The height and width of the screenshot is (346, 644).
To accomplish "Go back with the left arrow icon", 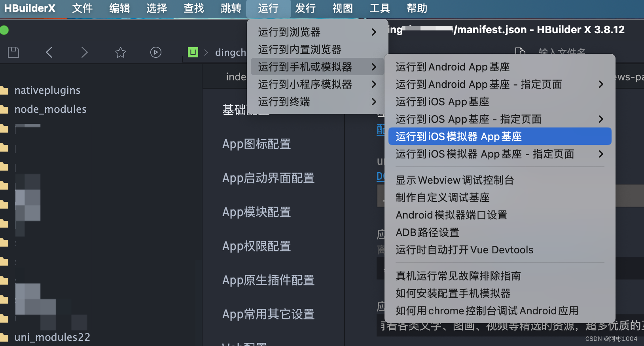I will click(49, 52).
